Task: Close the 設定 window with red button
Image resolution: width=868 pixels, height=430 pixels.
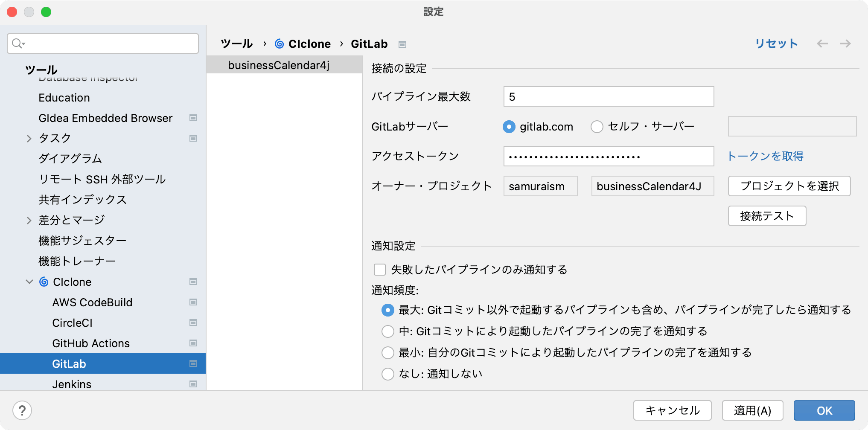Action: tap(12, 12)
